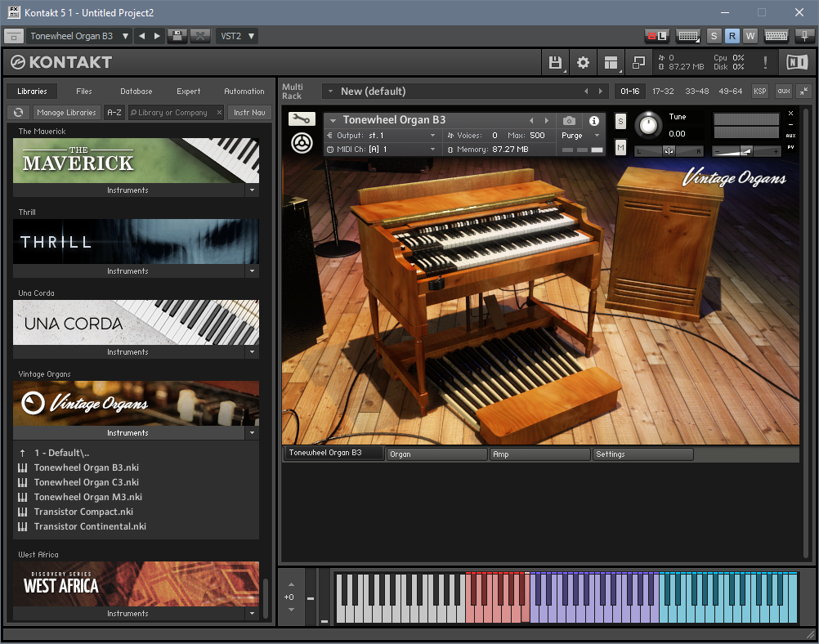Expand the MIDI Ch channel dropdown

(x=432, y=150)
